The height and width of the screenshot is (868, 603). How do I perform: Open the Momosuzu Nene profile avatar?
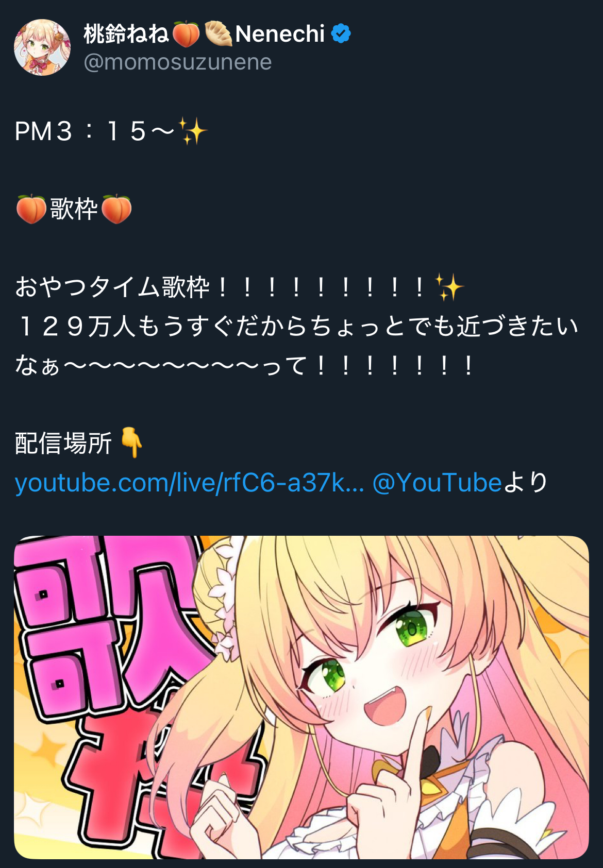pyautogui.click(x=42, y=47)
